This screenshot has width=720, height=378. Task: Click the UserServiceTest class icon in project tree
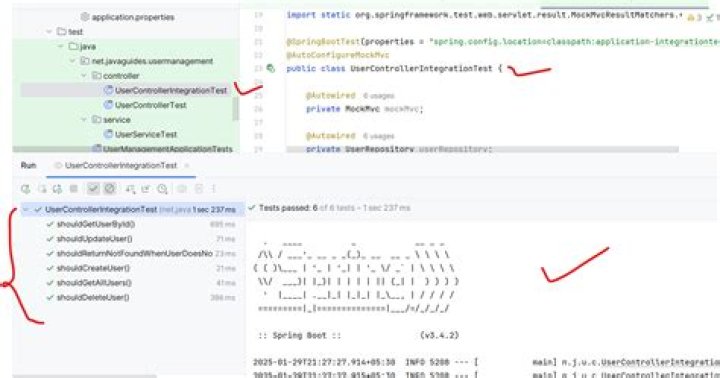(108, 134)
